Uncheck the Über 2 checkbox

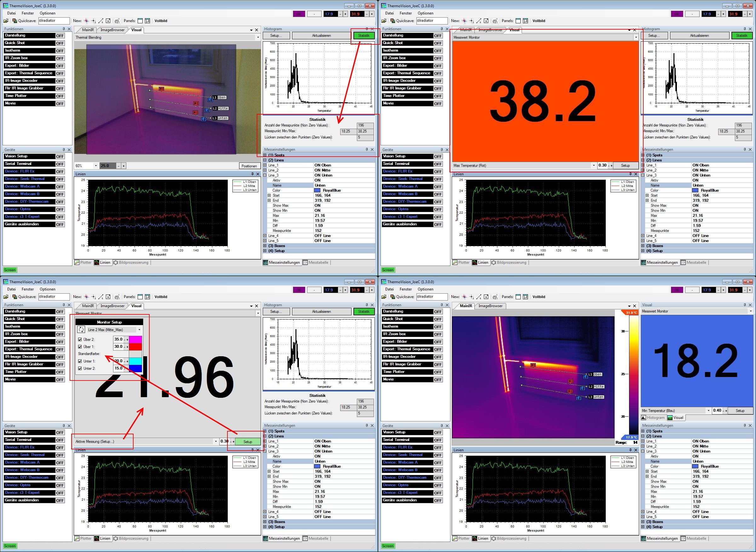pyautogui.click(x=80, y=340)
